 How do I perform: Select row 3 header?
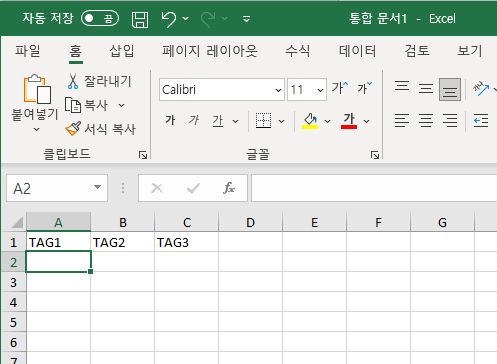click(x=13, y=282)
